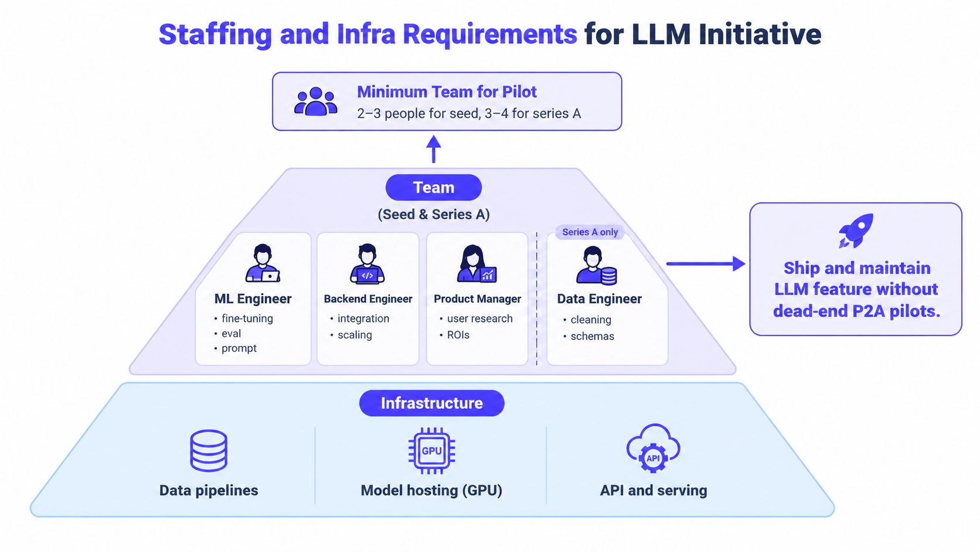Click the '(Seed & Series A)' subtitle
Viewport: 980px width, 552px height.
(x=434, y=215)
